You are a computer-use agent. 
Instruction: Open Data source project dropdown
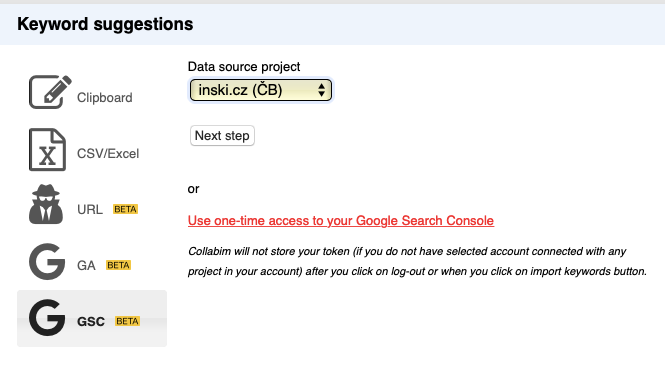click(x=261, y=90)
